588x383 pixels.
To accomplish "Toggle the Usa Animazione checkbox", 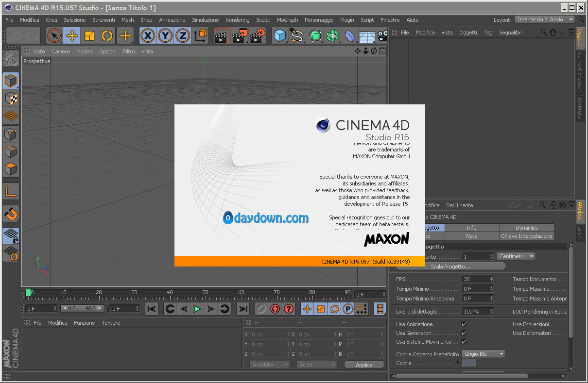I will click(x=465, y=324).
